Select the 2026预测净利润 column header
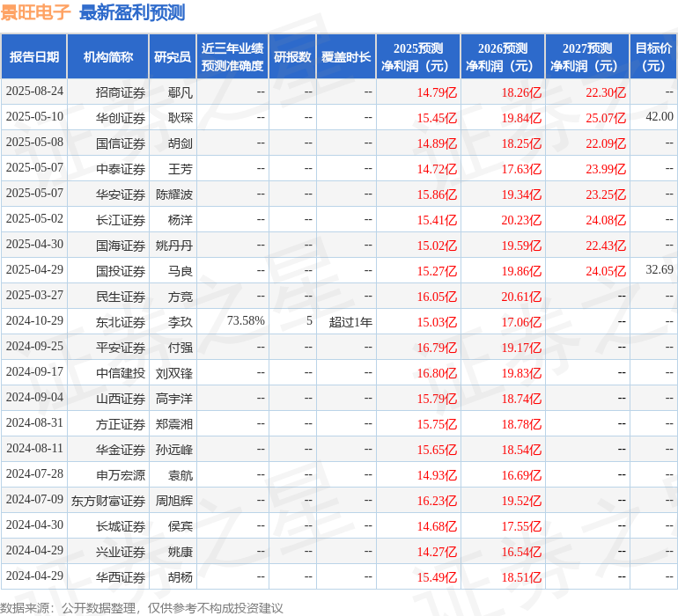 pos(503,57)
